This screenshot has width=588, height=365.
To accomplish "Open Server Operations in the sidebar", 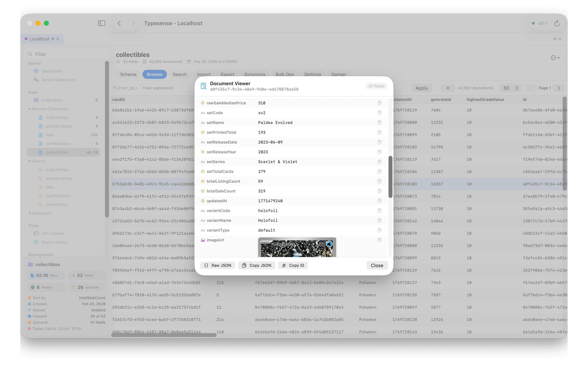I will click(x=59, y=80).
